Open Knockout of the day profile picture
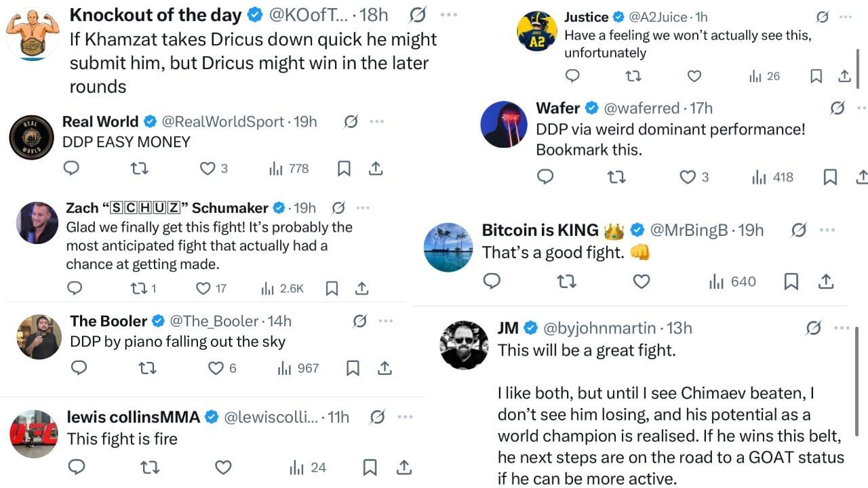868x488 pixels. (32, 35)
